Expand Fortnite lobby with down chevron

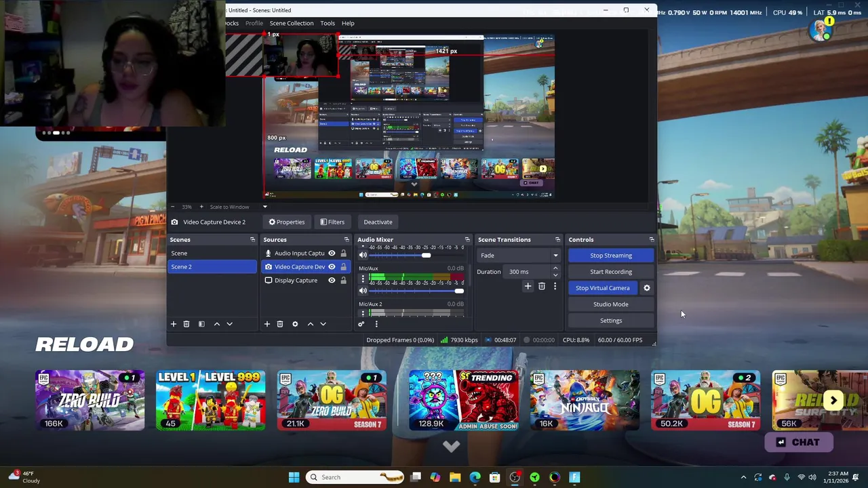pyautogui.click(x=451, y=446)
